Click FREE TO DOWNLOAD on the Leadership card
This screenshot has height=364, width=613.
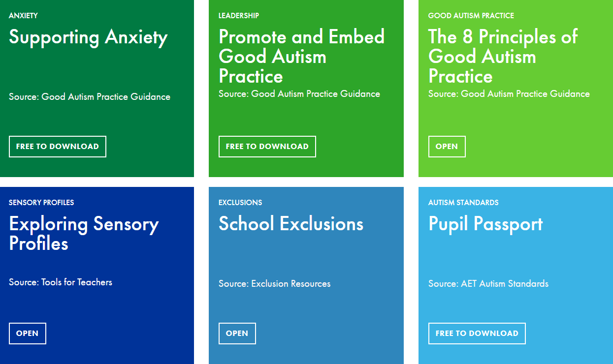(267, 146)
